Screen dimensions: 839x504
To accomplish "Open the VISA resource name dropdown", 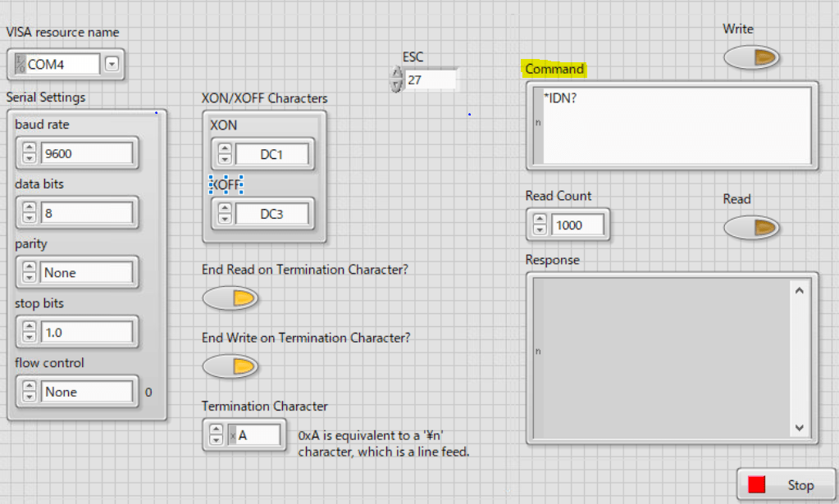I will click(x=111, y=62).
